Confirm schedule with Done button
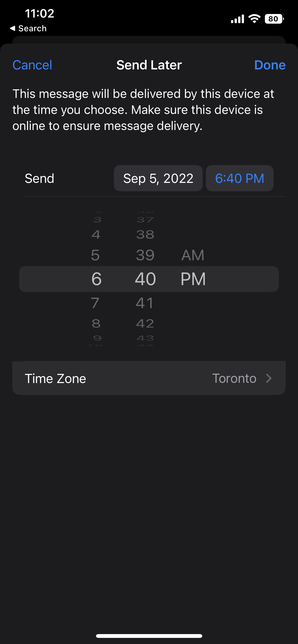The image size is (298, 644). [270, 65]
